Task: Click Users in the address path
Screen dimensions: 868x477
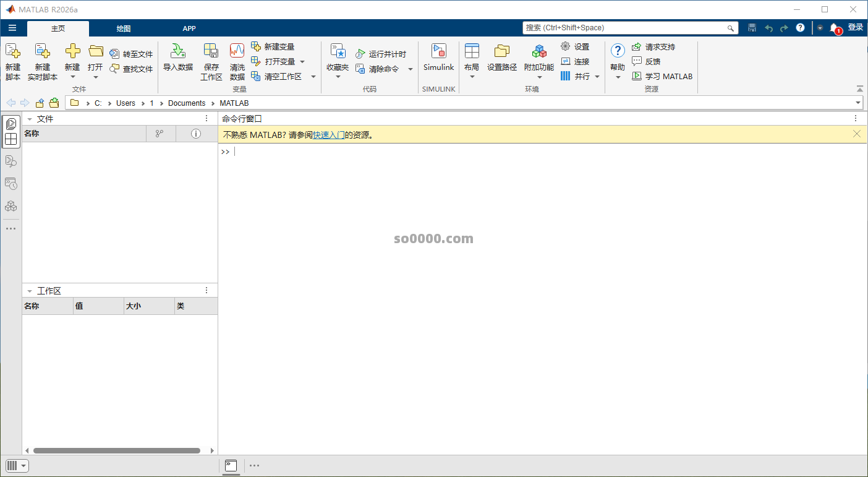Action: 126,103
